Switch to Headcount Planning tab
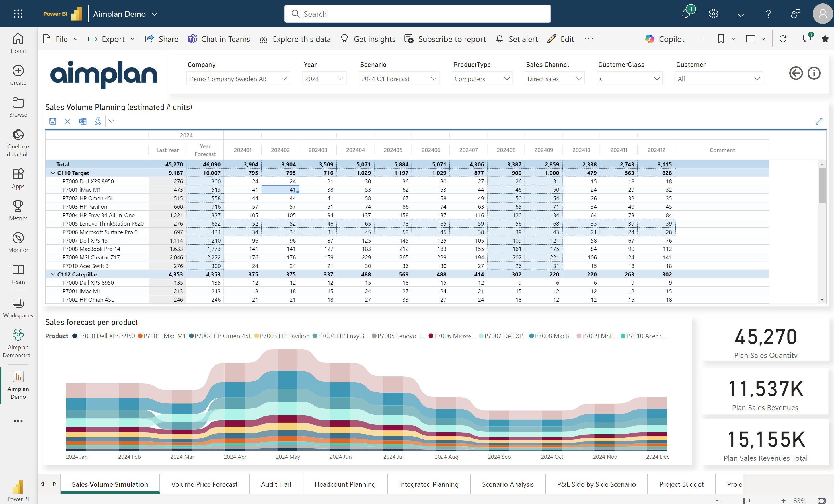The height and width of the screenshot is (504, 834). [x=345, y=484]
